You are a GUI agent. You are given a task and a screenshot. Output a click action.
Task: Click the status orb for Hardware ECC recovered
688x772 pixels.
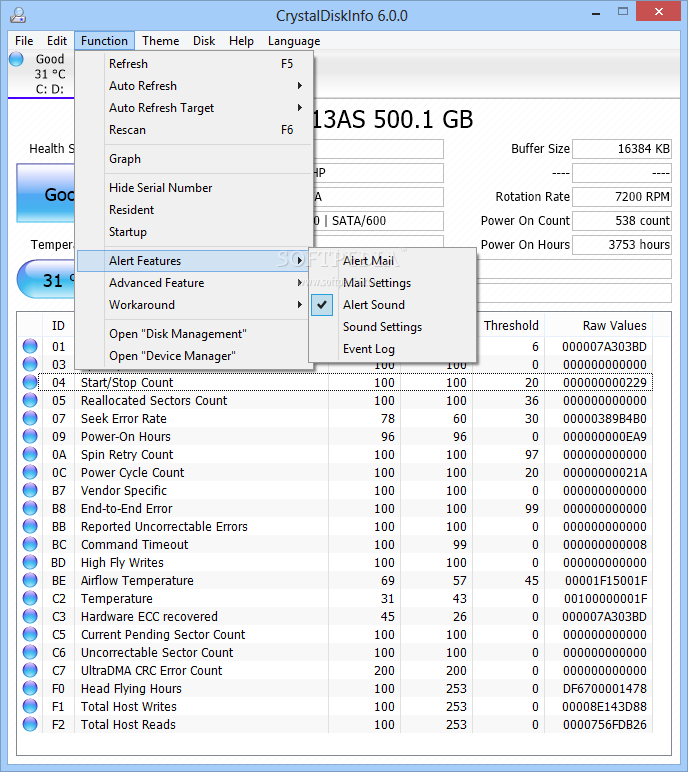tap(30, 616)
